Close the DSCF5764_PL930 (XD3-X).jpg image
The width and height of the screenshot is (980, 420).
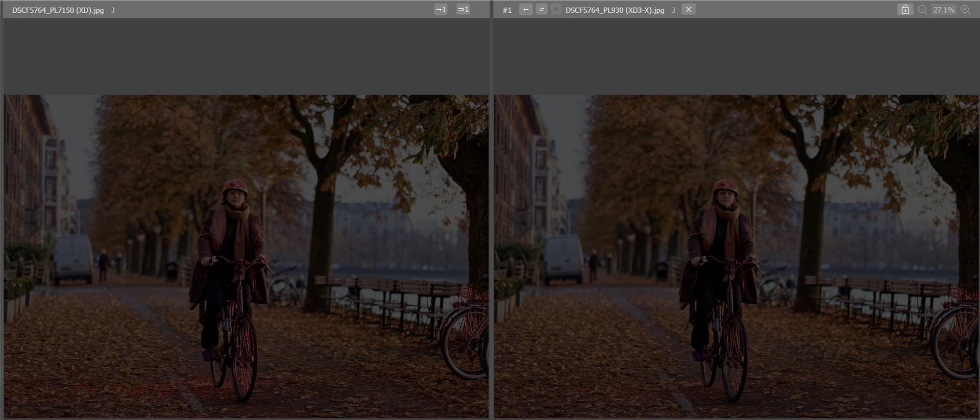tap(688, 10)
